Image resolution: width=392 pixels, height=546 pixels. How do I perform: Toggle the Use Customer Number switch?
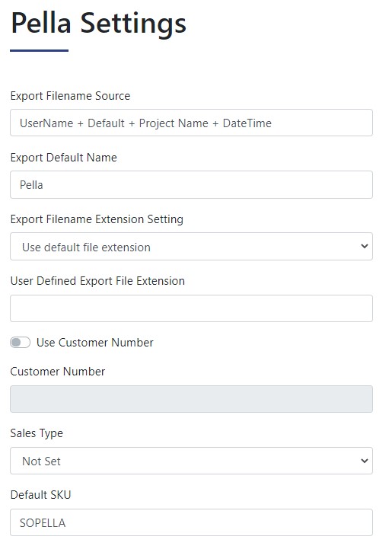tap(21, 342)
